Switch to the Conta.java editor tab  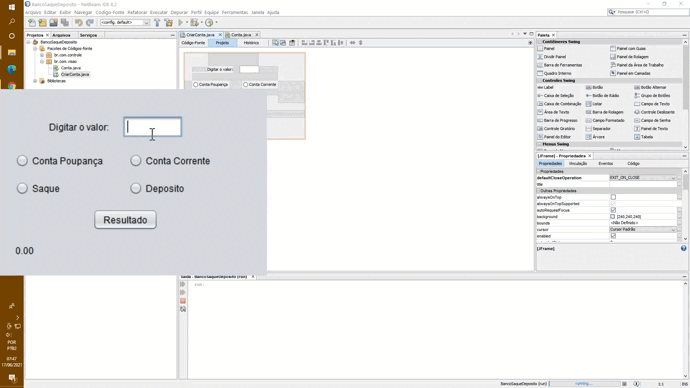241,35
